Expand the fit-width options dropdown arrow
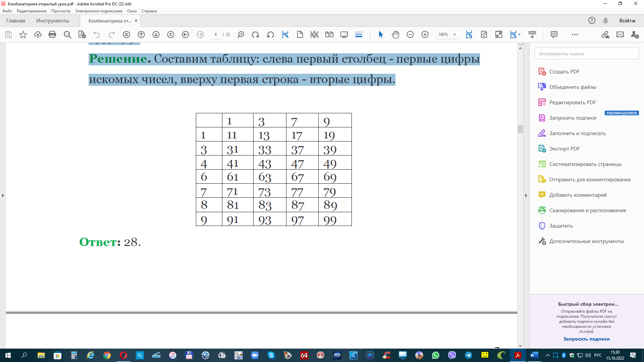Viewport: 644px width, 362px height. [x=519, y=35]
